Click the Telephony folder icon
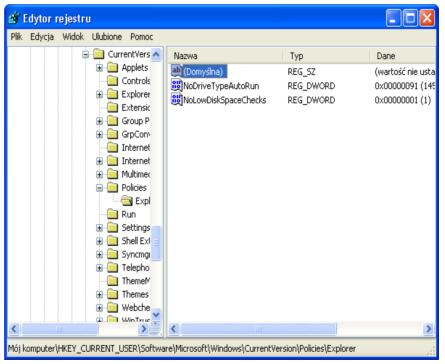 [113, 268]
